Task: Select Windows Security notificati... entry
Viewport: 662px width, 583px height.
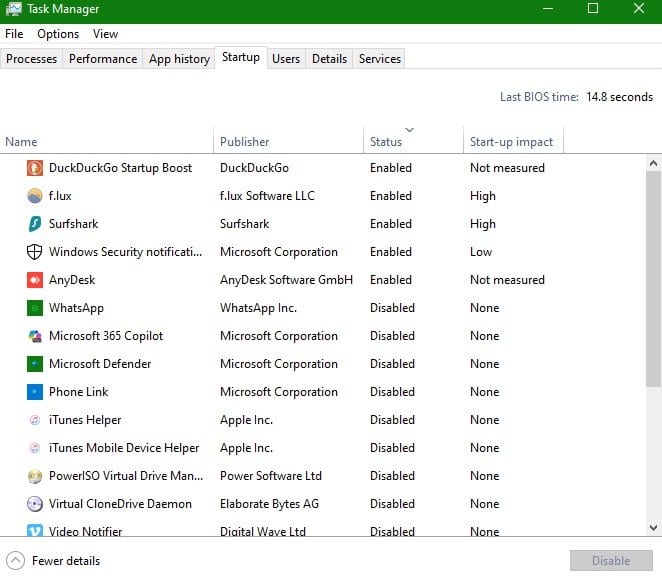Action: click(125, 252)
